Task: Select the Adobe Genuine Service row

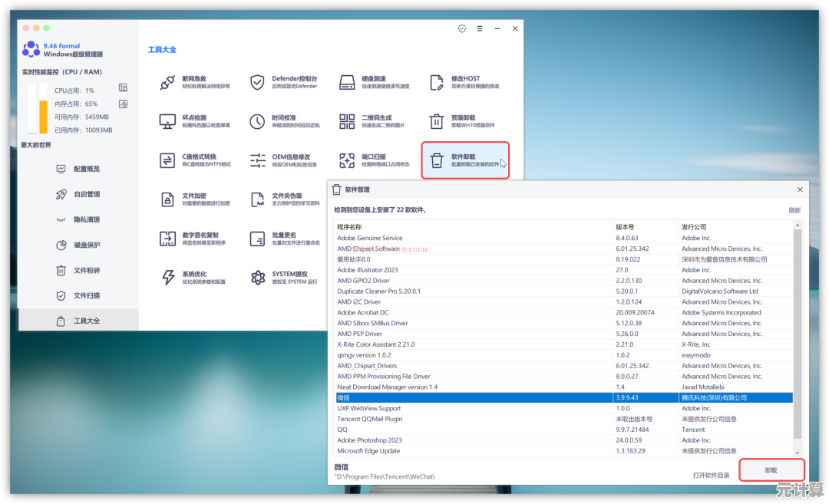Action: tap(563, 239)
